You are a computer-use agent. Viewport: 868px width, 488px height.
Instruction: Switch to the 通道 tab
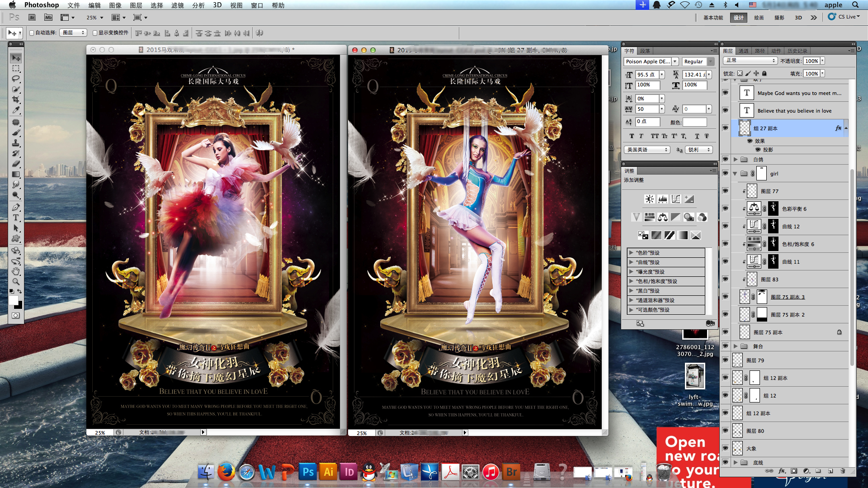point(744,51)
